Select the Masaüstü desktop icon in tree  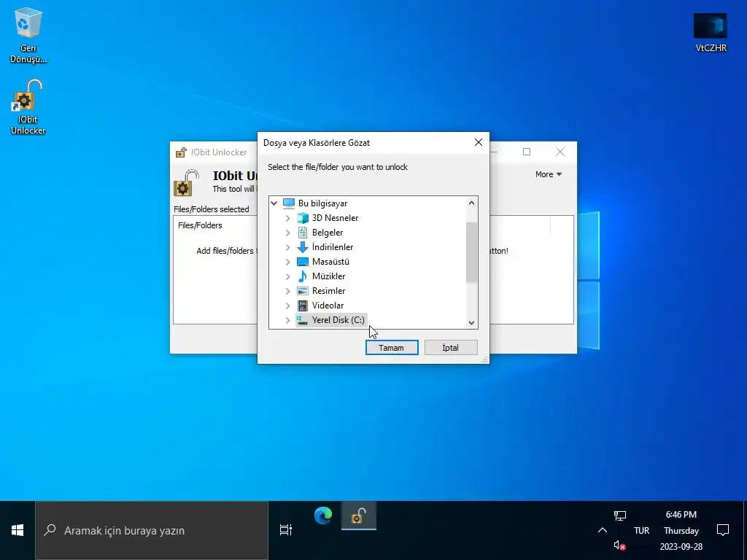(303, 262)
